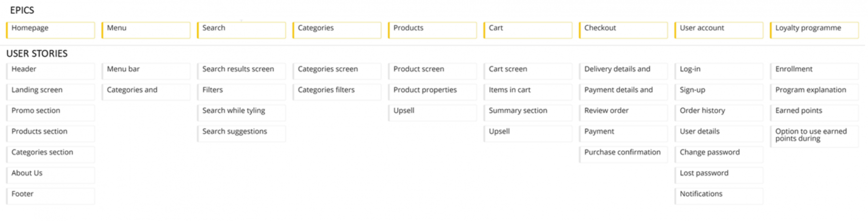Click the Landing screen user story
Screen dimensions: 868x221
[50, 91]
